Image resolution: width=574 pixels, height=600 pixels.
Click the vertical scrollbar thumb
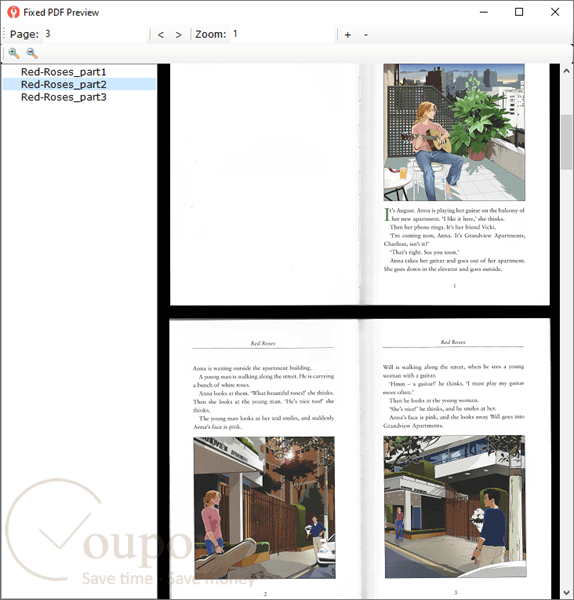(x=566, y=142)
